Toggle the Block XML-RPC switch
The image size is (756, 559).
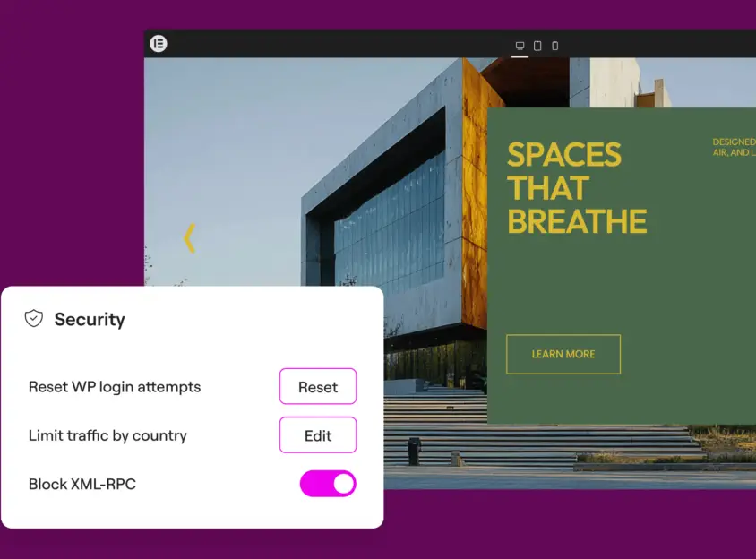pyautogui.click(x=328, y=484)
